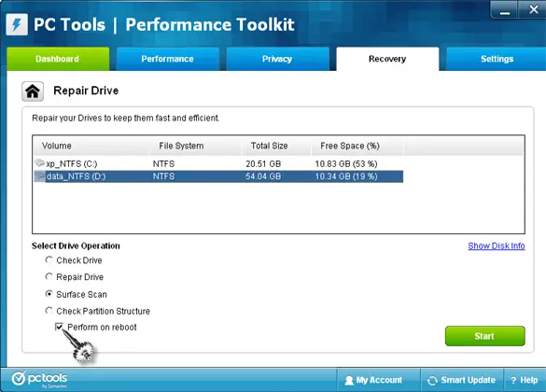546x392 pixels.
Task: Open Help from the footer bar
Action: (x=525, y=380)
